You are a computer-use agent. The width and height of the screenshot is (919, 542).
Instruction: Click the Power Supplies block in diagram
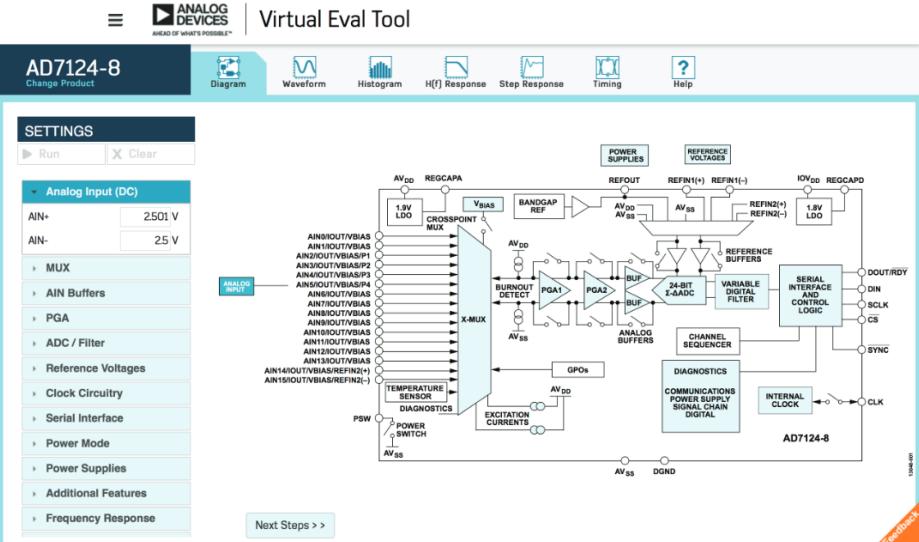pos(622,155)
